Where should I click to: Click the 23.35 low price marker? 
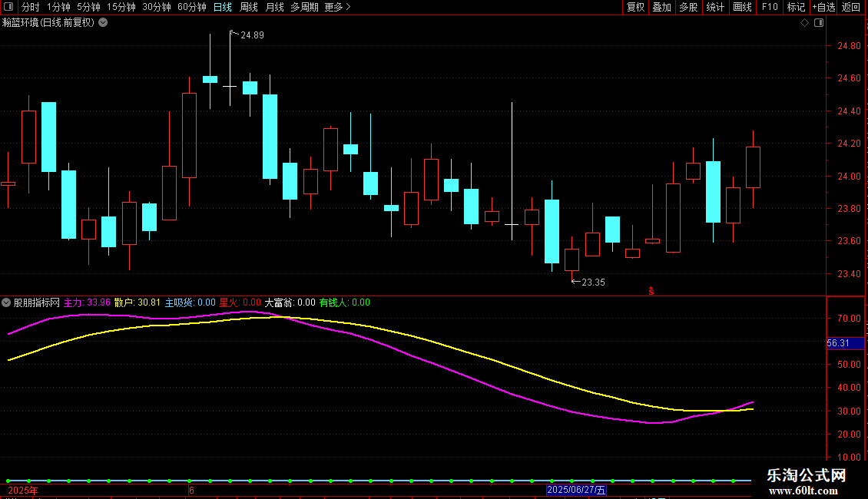[x=593, y=283]
